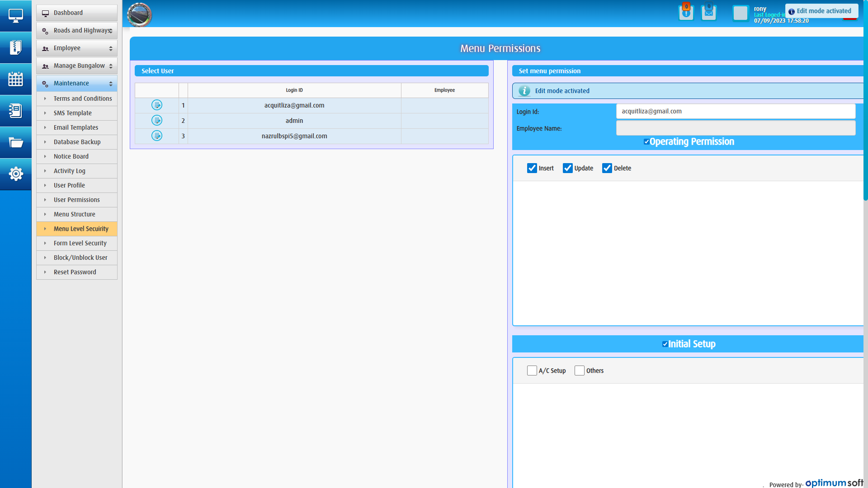Enable the A/C Setup checkbox

(x=532, y=371)
